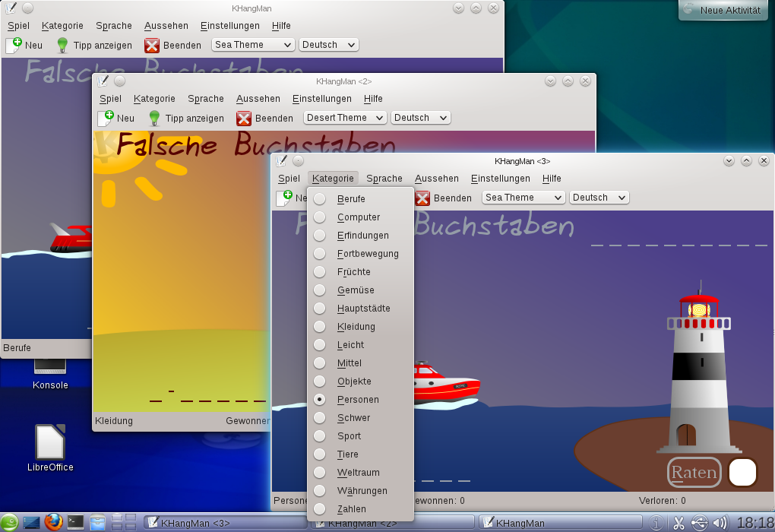
Task: Pick Weltraum from the Kategorie menu
Action: (x=360, y=473)
